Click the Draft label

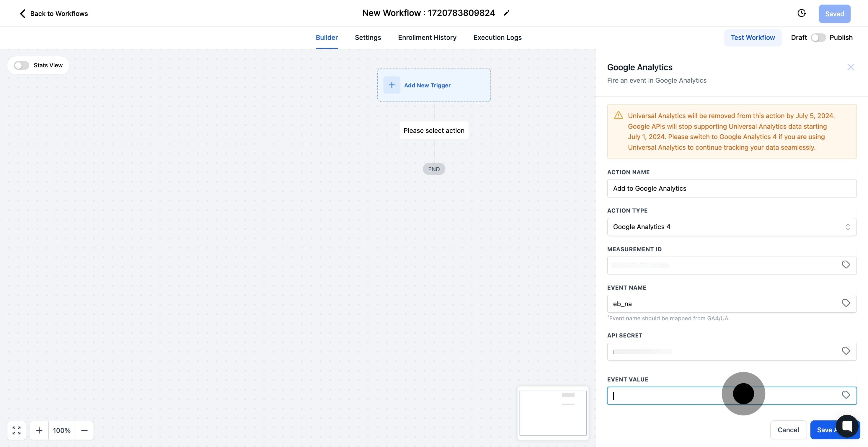[799, 37]
